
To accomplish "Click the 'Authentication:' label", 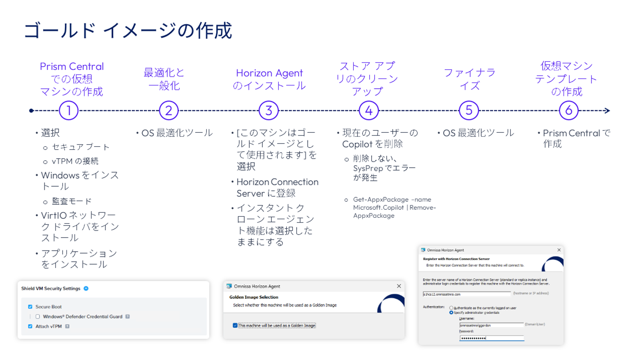I will pyautogui.click(x=434, y=308).
